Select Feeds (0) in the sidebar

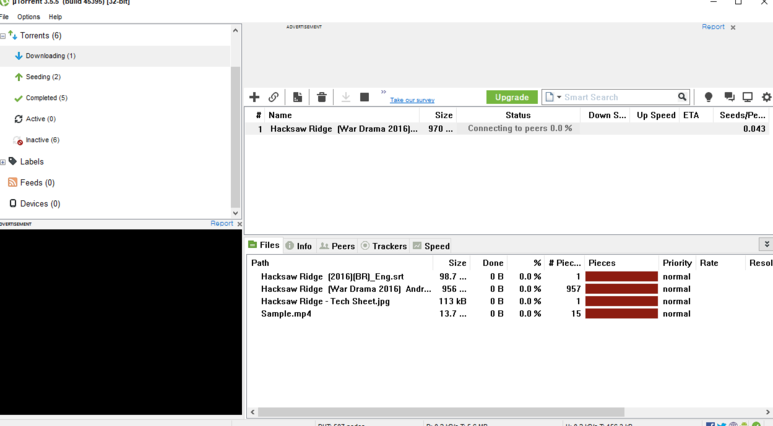tap(37, 182)
